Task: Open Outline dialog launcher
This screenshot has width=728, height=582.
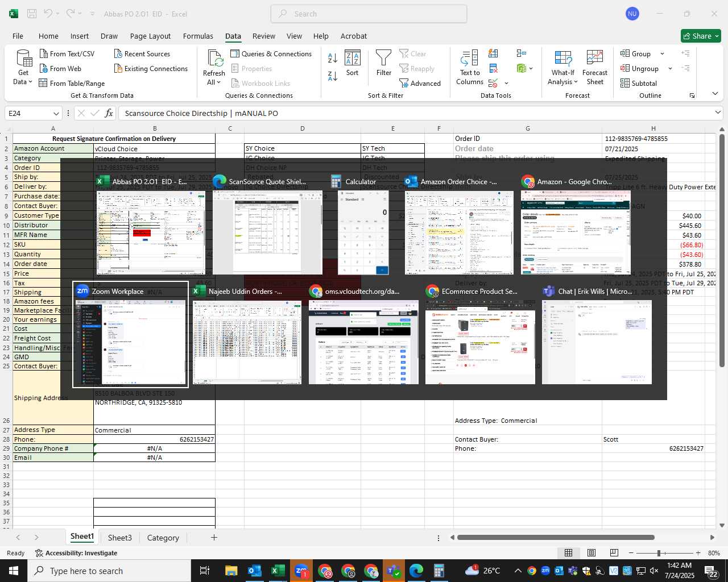Action: tap(692, 95)
